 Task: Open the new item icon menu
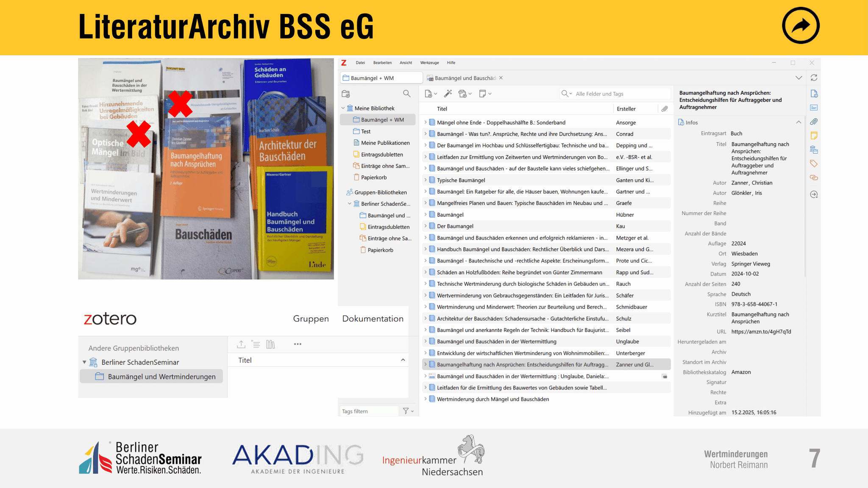click(x=431, y=94)
